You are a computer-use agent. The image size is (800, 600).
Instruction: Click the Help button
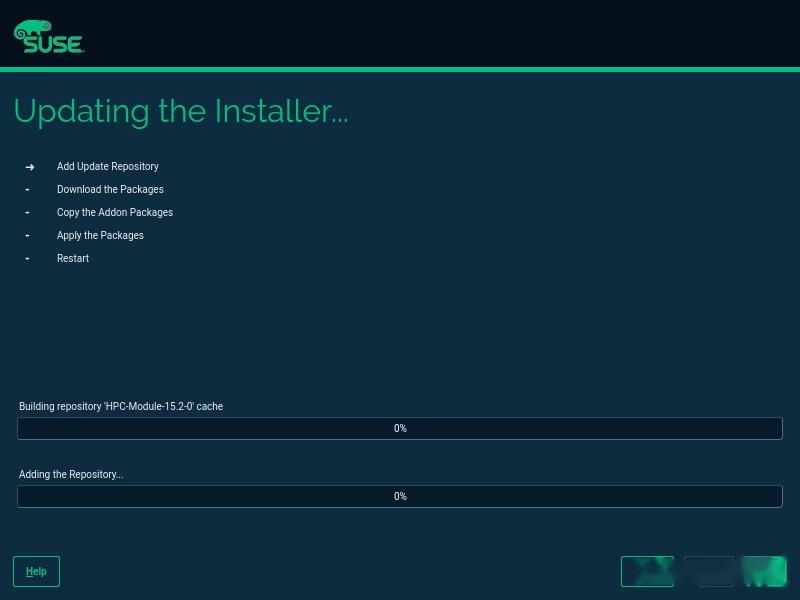click(x=35, y=571)
